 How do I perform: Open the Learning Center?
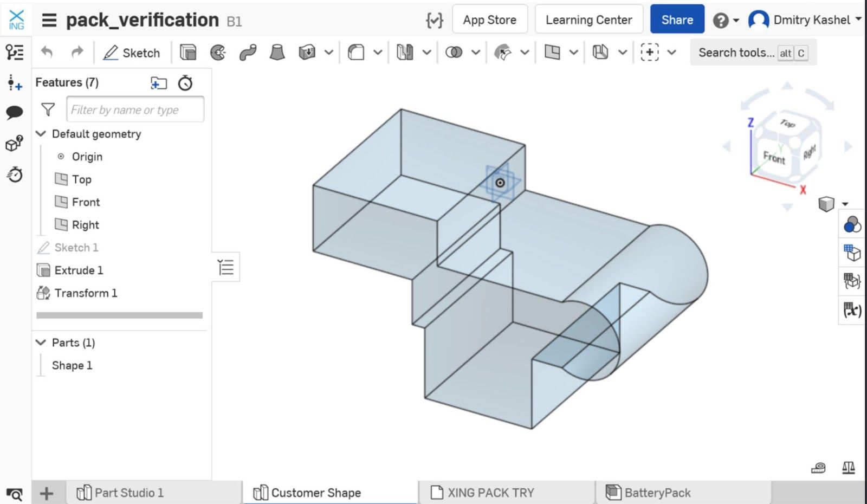tap(588, 20)
